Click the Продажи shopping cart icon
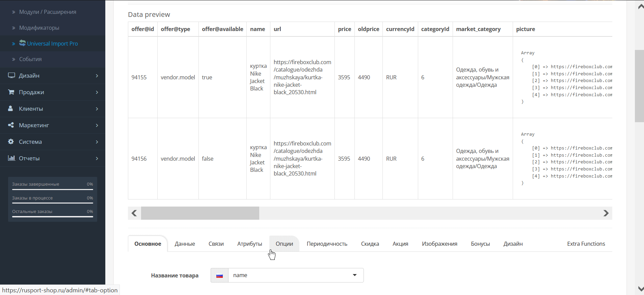644x295 pixels. (x=11, y=92)
